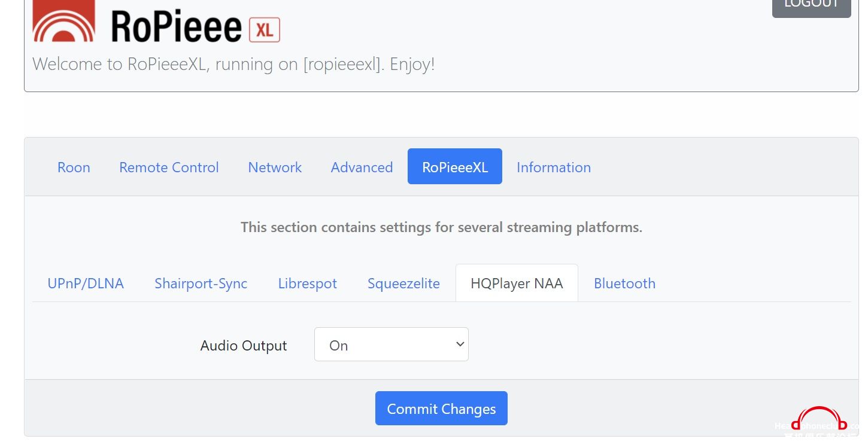Go to the Advanced tab
868x445 pixels.
pyautogui.click(x=362, y=167)
